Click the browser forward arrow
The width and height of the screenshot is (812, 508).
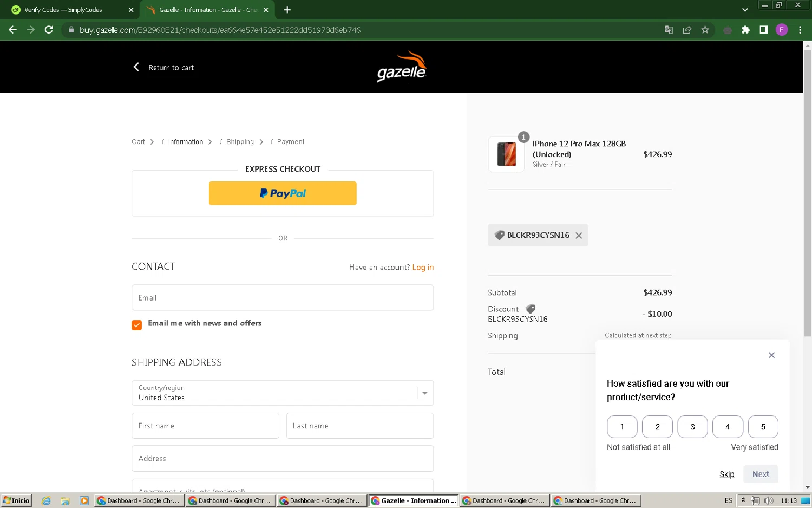31,30
